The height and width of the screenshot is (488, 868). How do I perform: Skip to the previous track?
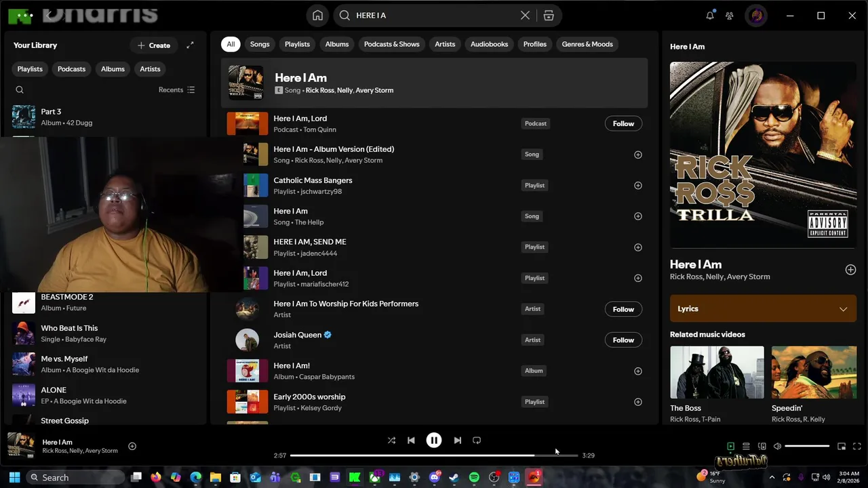[411, 440]
